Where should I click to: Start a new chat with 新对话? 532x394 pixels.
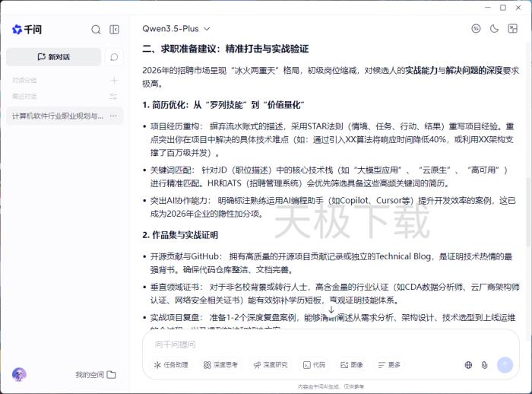click(x=53, y=57)
